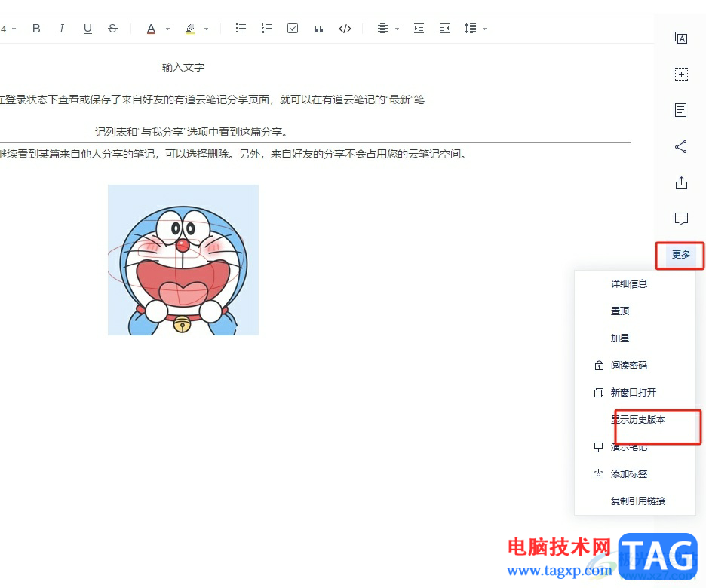
Task: Select 复制引用链接 menu entry
Action: tap(637, 501)
